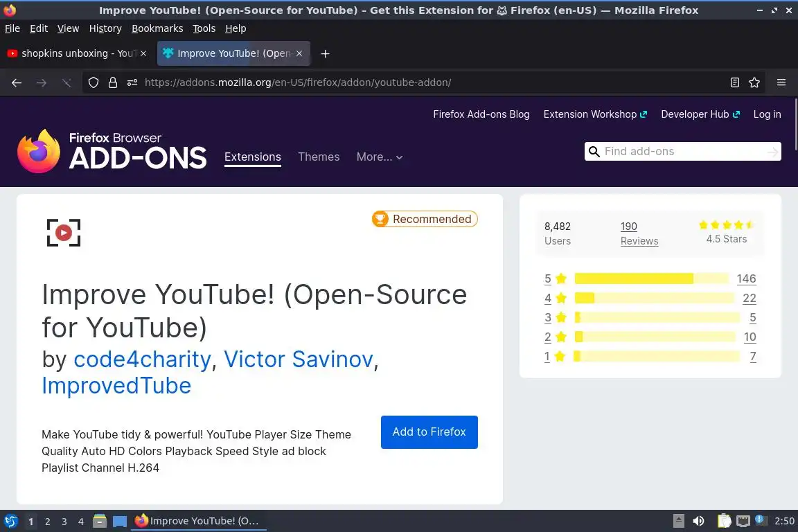Open the Firefox hamburger menu

pos(781,82)
